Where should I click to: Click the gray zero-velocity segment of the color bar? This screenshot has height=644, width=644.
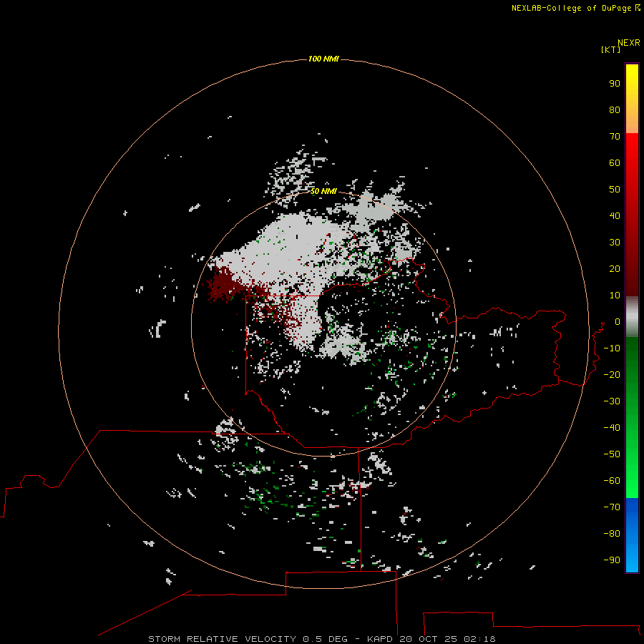(632, 317)
